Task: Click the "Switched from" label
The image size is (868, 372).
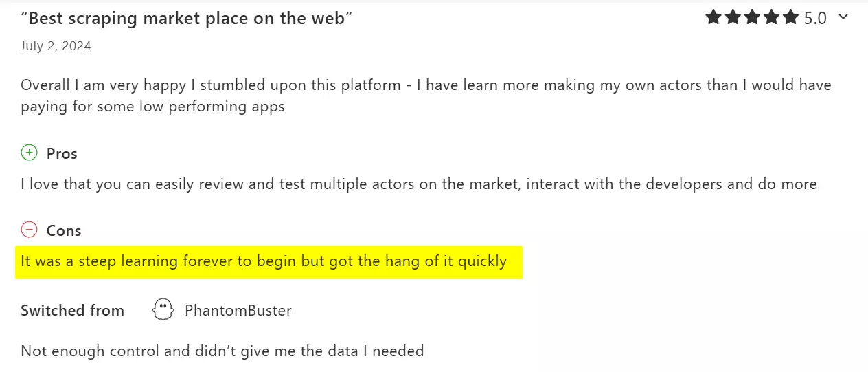Action: [72, 311]
